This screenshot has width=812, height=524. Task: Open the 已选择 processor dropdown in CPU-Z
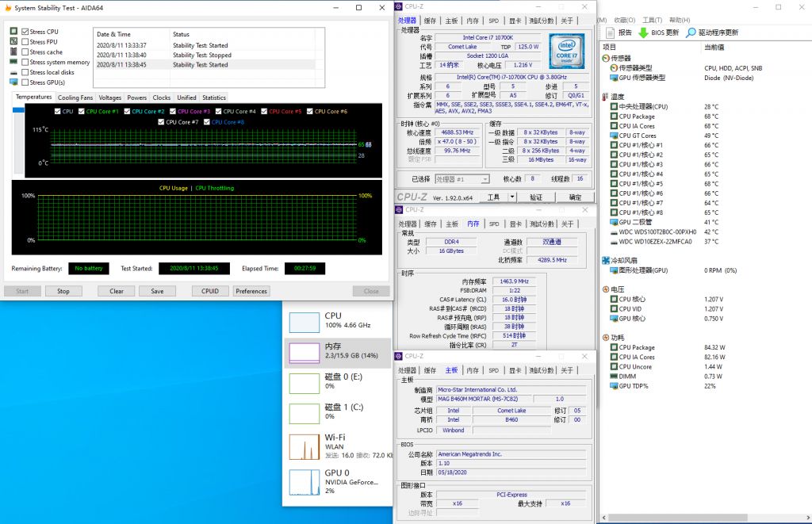pos(486,179)
